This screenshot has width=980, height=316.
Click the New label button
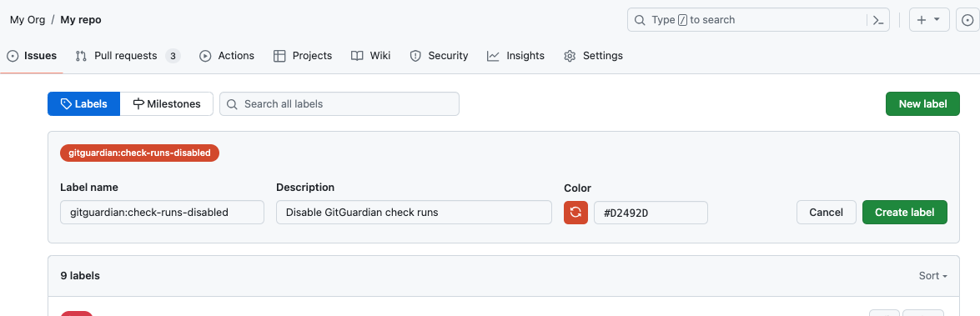[922, 103]
